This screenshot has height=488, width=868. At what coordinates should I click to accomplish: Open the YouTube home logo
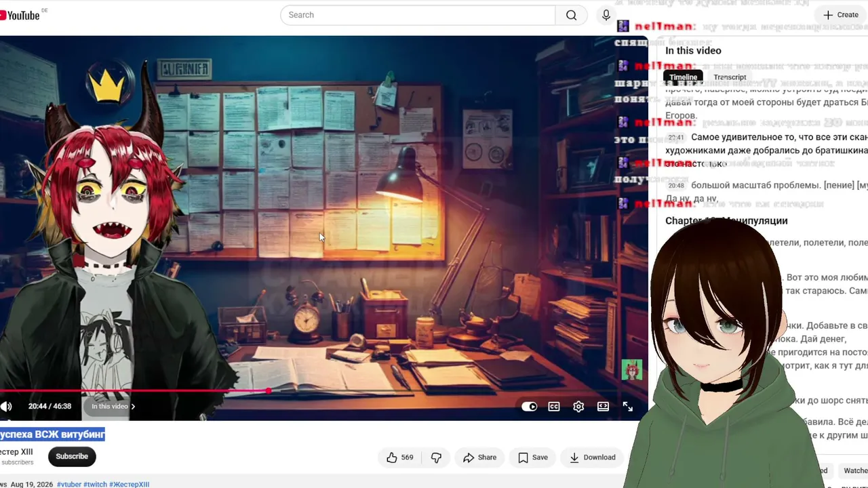click(20, 15)
